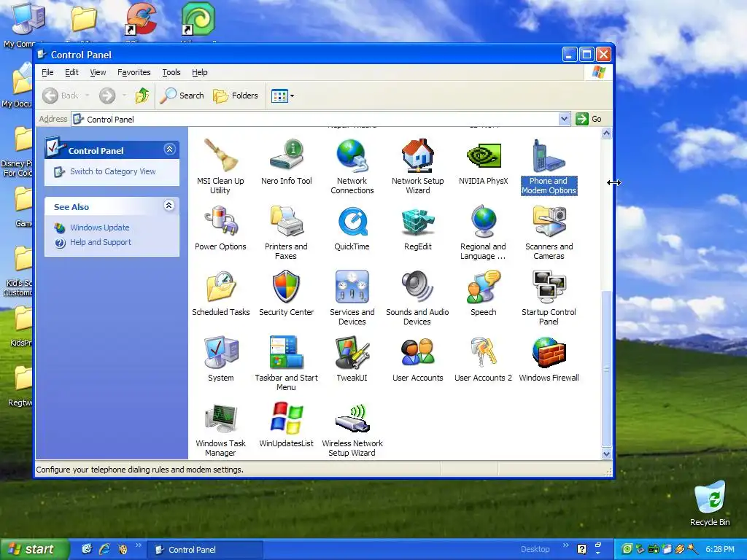Expand the Desktop toolbar chevron
747x560 pixels.
tap(566, 545)
